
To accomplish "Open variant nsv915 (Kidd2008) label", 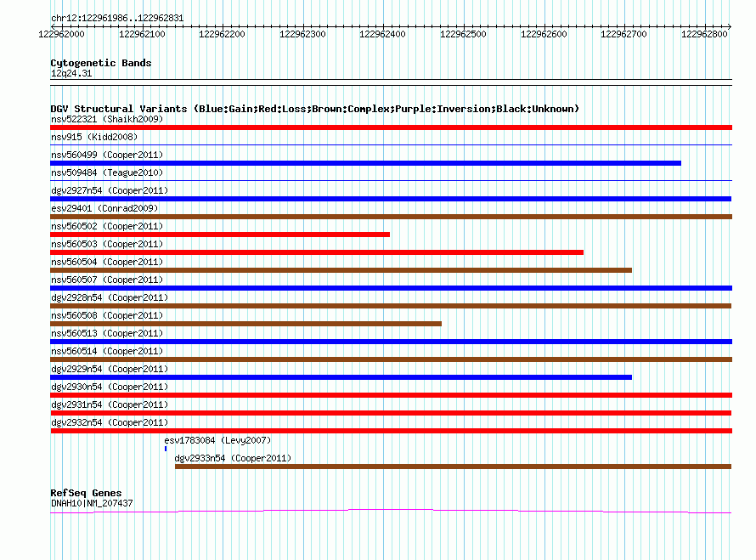I will (x=94, y=137).
